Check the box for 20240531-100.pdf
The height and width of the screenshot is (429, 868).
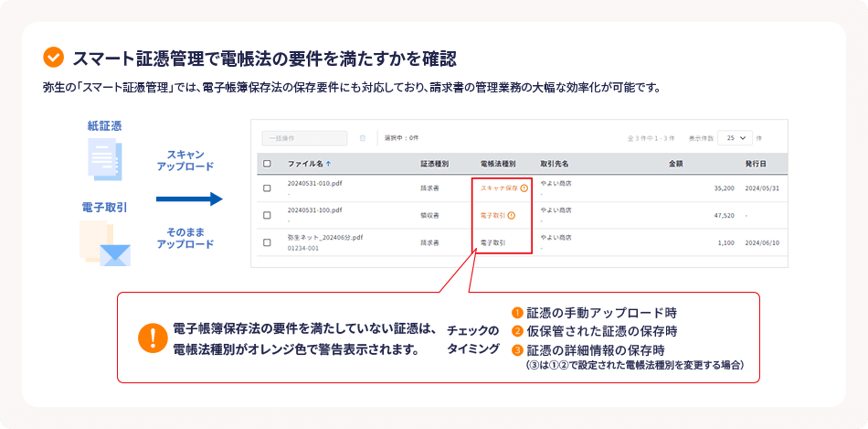[x=267, y=216]
